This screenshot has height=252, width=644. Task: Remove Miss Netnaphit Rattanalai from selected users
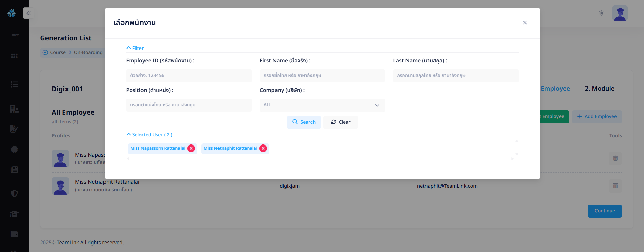pyautogui.click(x=263, y=149)
